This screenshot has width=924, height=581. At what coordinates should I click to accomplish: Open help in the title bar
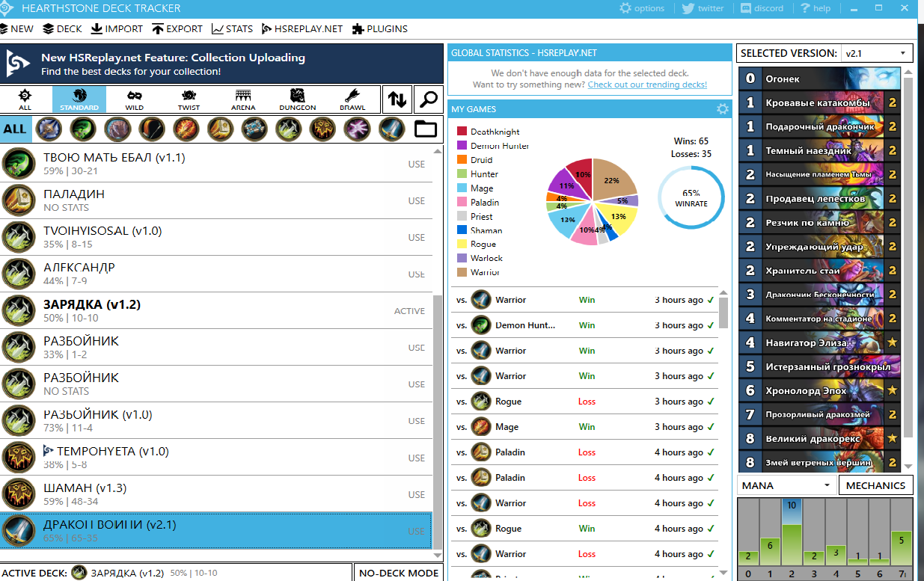[x=815, y=8]
